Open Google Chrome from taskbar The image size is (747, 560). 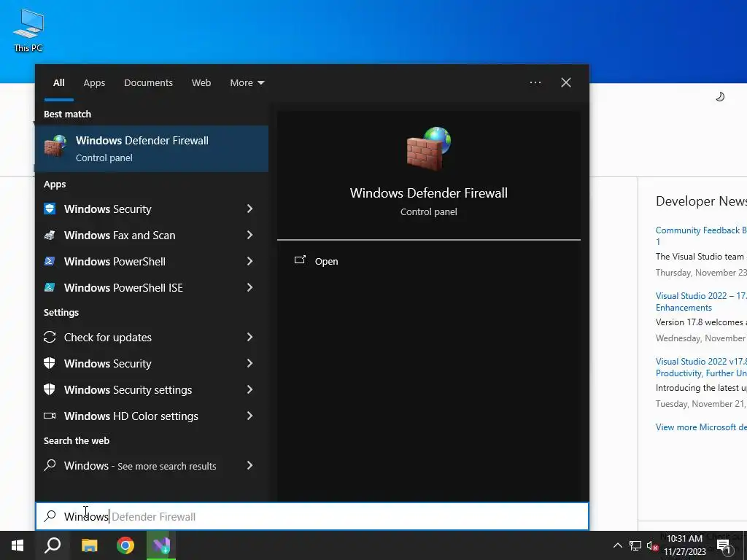[x=125, y=545]
